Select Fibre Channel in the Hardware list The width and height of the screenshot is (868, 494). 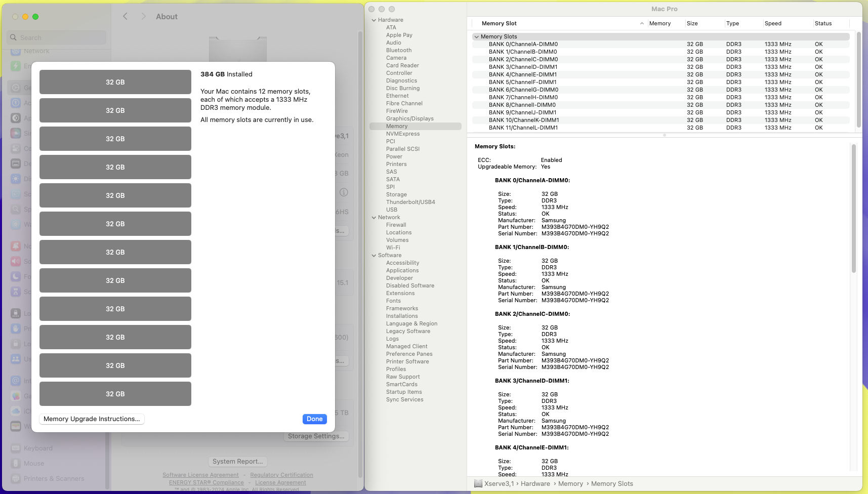pos(404,103)
